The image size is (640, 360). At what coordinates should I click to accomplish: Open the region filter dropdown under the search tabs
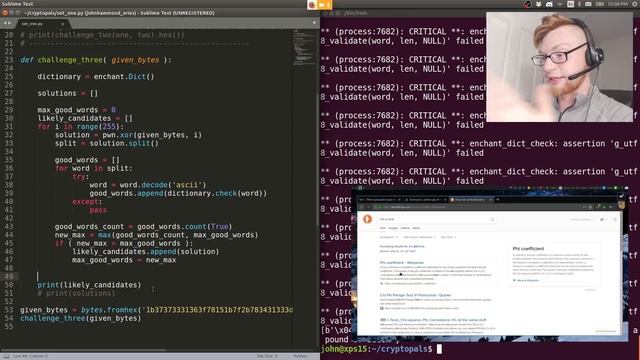[388, 237]
